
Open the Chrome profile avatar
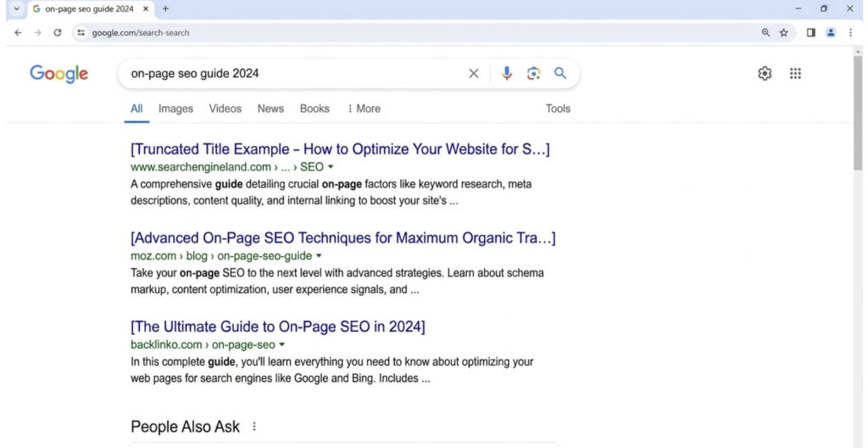pyautogui.click(x=831, y=33)
